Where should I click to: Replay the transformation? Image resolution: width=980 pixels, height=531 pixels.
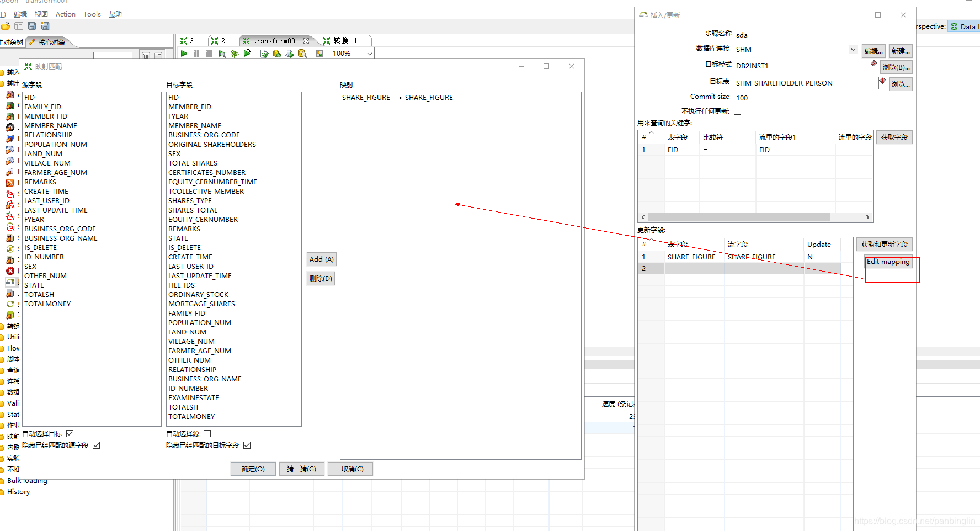[247, 54]
